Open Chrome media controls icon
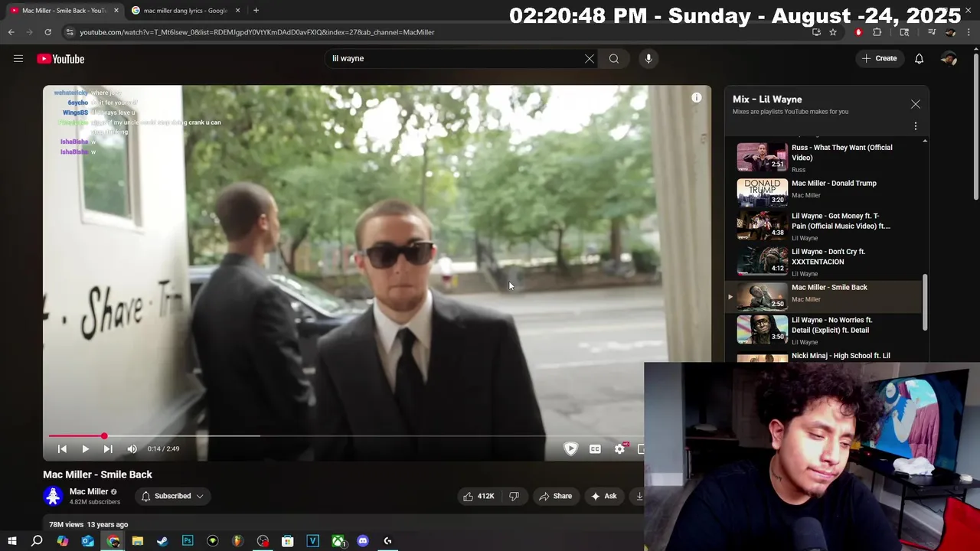The image size is (980, 551). pyautogui.click(x=931, y=32)
